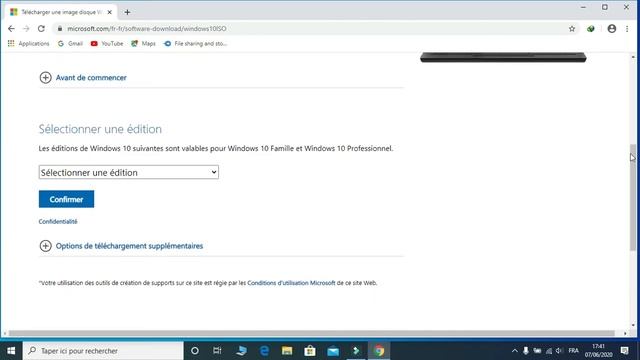Open volume control in the system tray
This screenshot has height=360, width=640.
559,351
